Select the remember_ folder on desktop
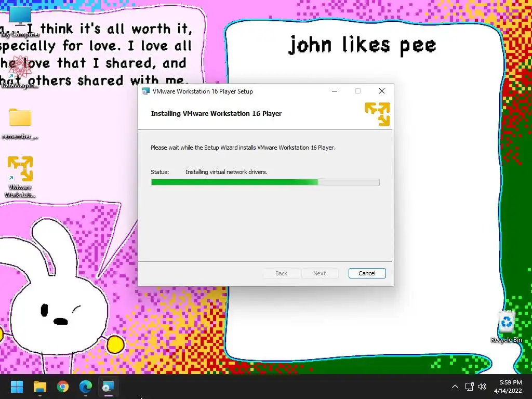Image resolution: width=532 pixels, height=399 pixels. click(x=20, y=124)
